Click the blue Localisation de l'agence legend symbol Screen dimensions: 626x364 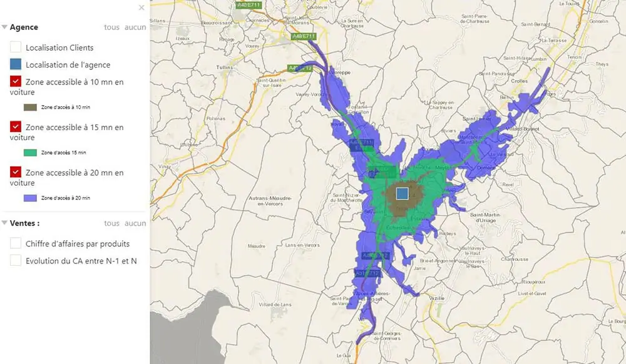coord(16,64)
